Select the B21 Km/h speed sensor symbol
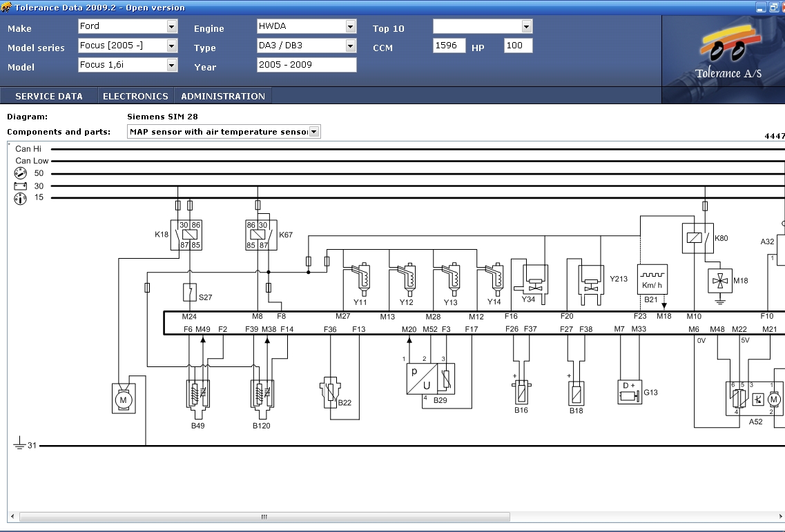Viewport: 785px width, 532px height. pos(652,279)
